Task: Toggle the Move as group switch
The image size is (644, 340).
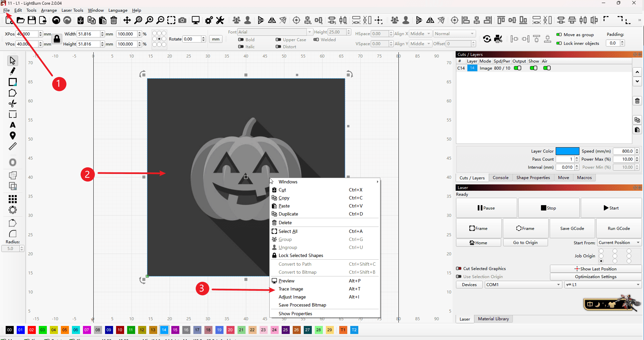Action: 559,34
